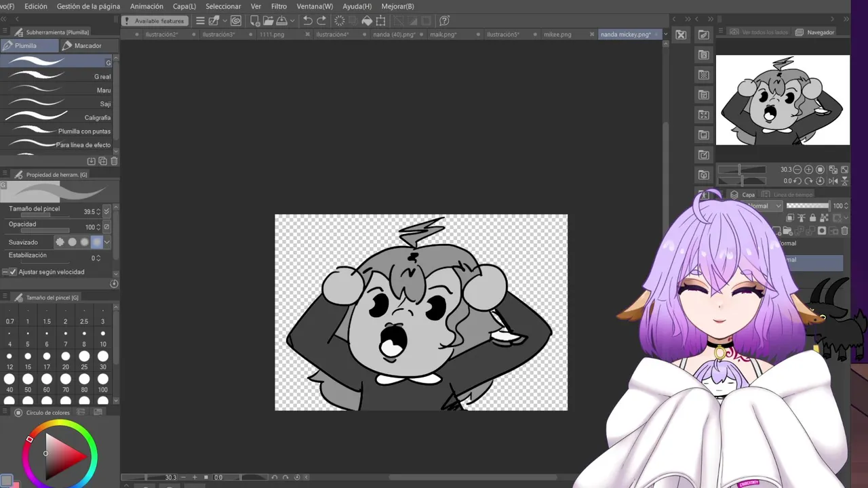Click the Delete layer trash icon

click(x=844, y=230)
